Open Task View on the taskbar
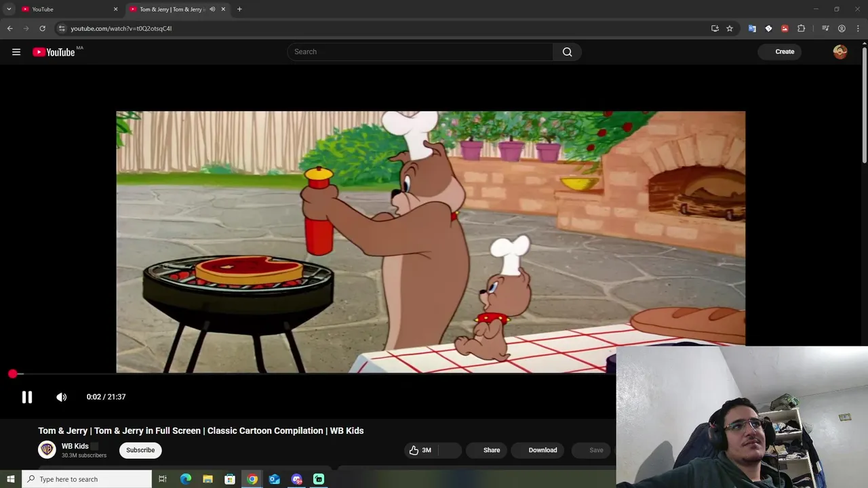Viewport: 868px width, 488px height. (163, 479)
